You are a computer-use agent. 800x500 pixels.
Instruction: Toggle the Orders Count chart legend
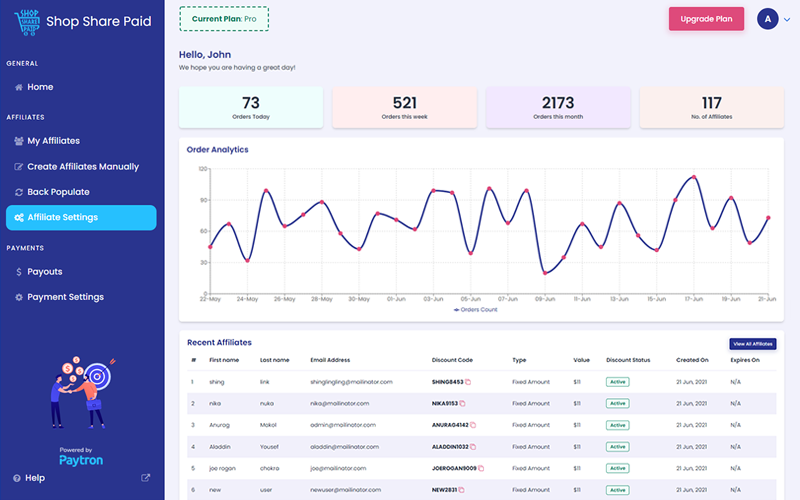click(475, 310)
